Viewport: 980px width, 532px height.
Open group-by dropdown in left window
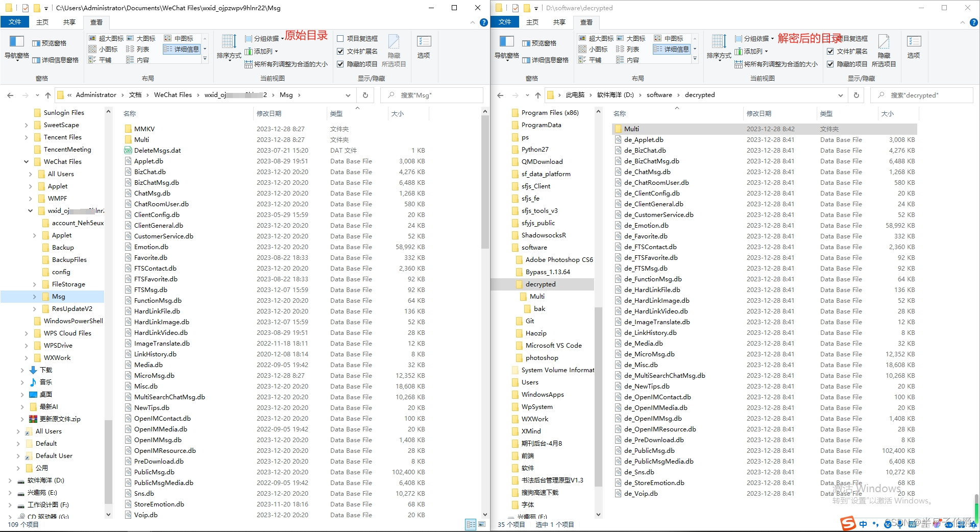click(x=264, y=38)
